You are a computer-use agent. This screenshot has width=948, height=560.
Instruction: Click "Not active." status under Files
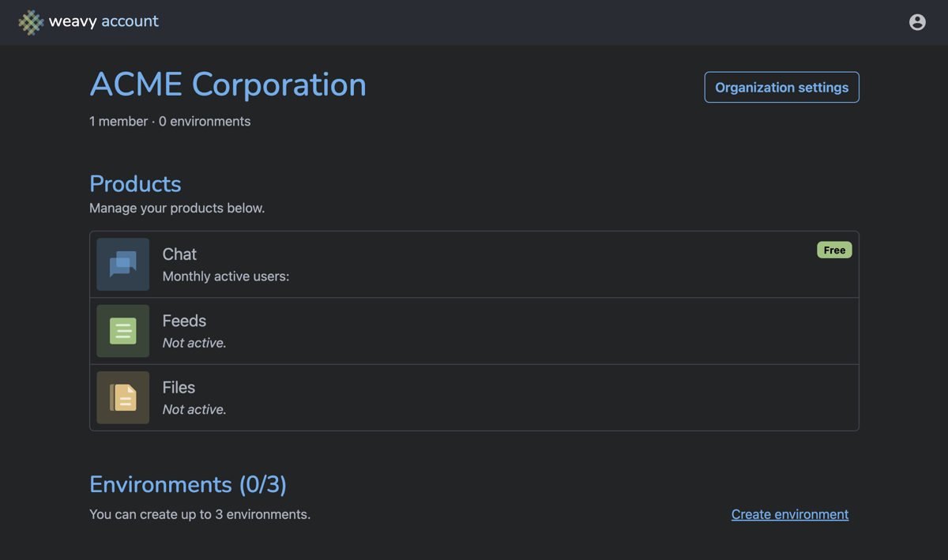point(194,409)
